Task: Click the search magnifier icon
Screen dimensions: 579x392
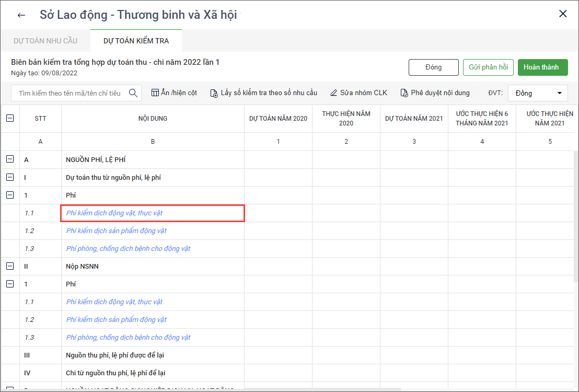Action: pyautogui.click(x=133, y=93)
